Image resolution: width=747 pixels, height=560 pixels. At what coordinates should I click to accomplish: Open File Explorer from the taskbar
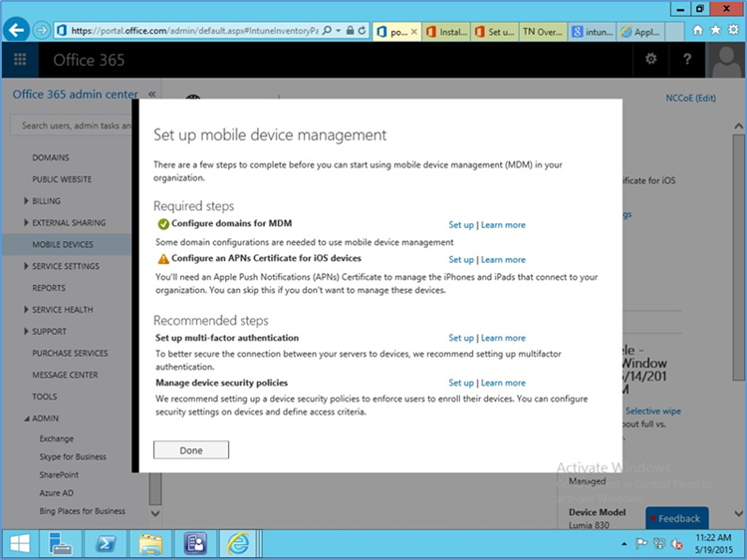pos(150,543)
